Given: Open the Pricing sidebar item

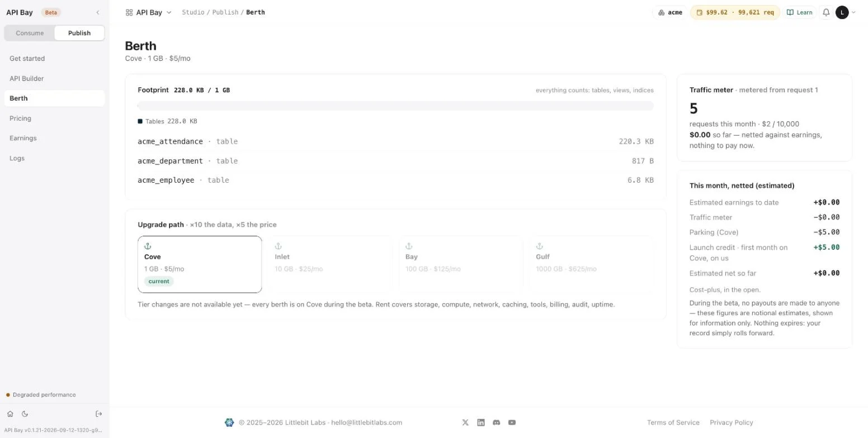Looking at the screenshot, I should tap(54, 118).
